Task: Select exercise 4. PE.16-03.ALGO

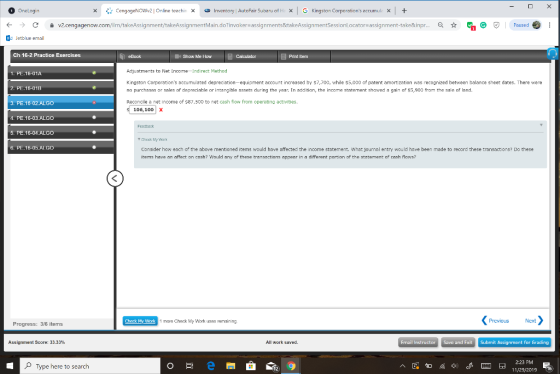Action: tap(61, 118)
